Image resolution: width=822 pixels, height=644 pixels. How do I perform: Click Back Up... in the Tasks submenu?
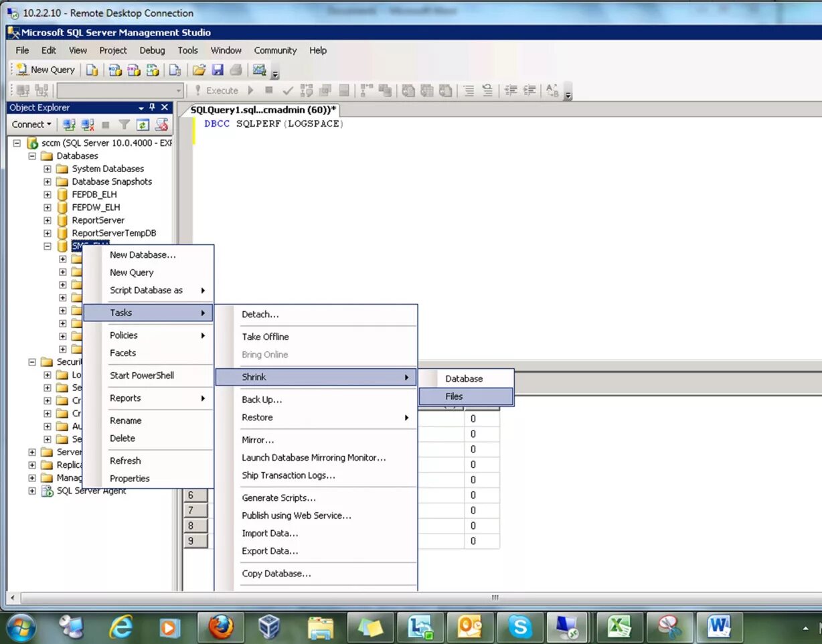point(316,400)
